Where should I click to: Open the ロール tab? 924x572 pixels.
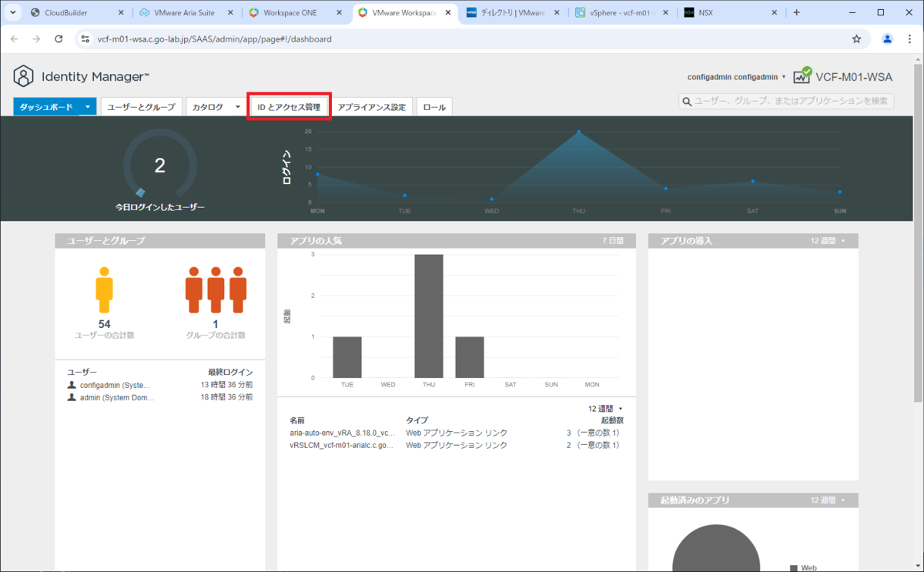(x=434, y=107)
